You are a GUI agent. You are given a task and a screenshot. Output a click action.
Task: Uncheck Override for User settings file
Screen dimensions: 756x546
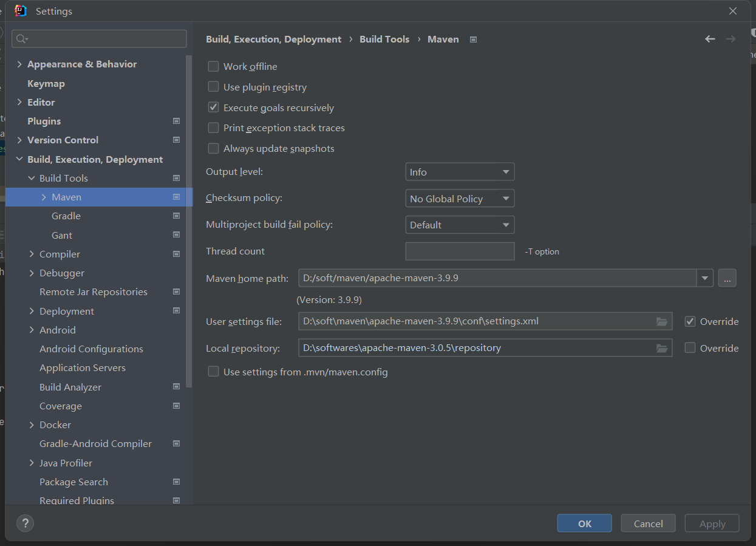[690, 321]
